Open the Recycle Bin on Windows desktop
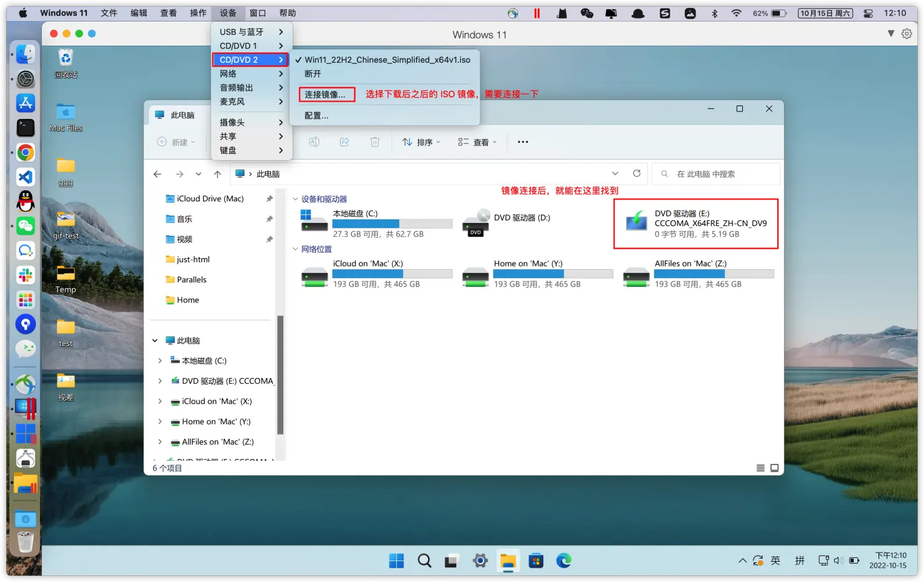 (x=66, y=63)
